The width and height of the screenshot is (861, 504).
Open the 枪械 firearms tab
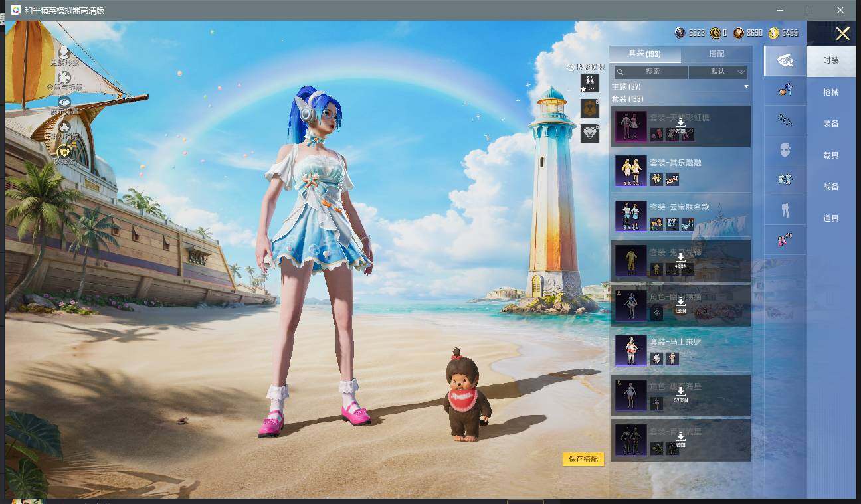click(831, 92)
